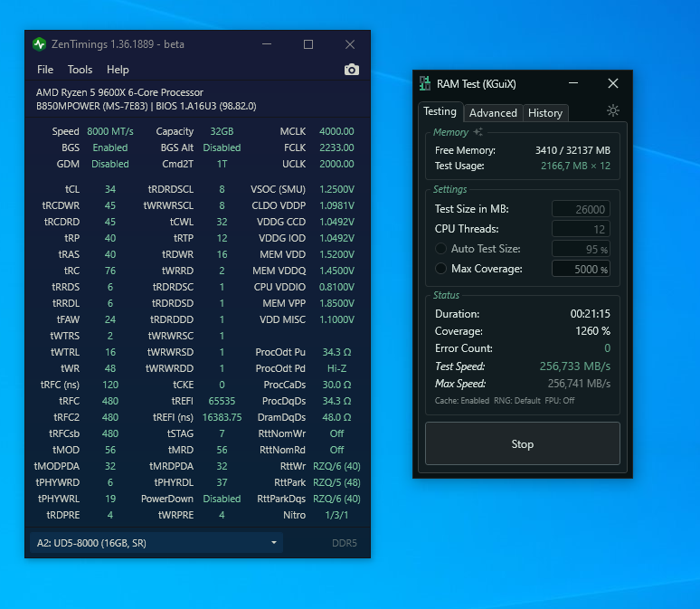
Task: Click the CPU Threads input field
Action: pyautogui.click(x=581, y=229)
